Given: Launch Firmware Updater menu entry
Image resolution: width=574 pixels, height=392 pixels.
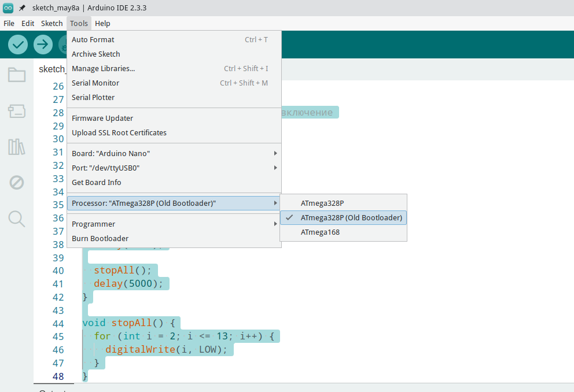Looking at the screenshot, I should tap(174, 118).
